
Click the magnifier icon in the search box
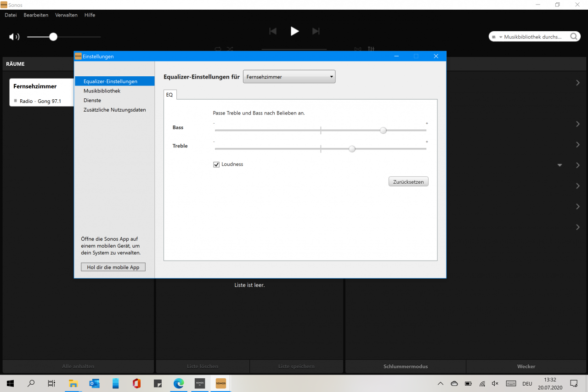point(574,37)
